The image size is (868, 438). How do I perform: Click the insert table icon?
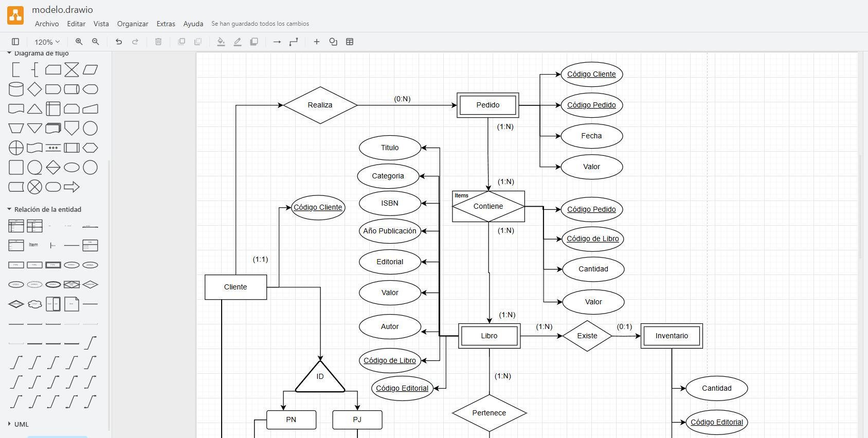pos(350,42)
